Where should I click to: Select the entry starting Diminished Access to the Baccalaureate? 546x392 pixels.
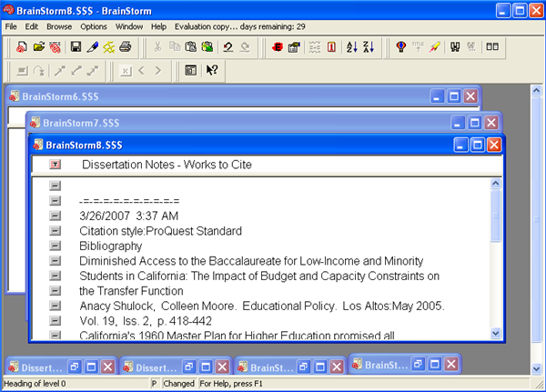coord(251,261)
